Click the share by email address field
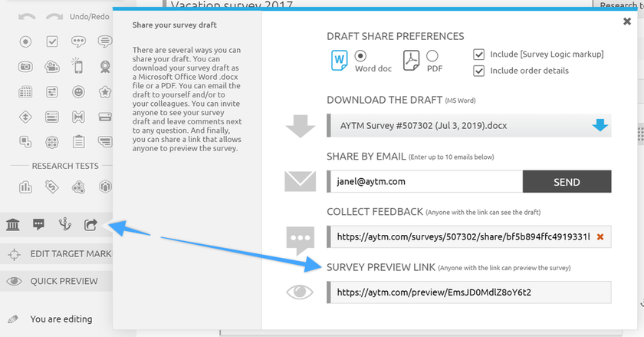This screenshot has height=337, width=644. [x=424, y=182]
